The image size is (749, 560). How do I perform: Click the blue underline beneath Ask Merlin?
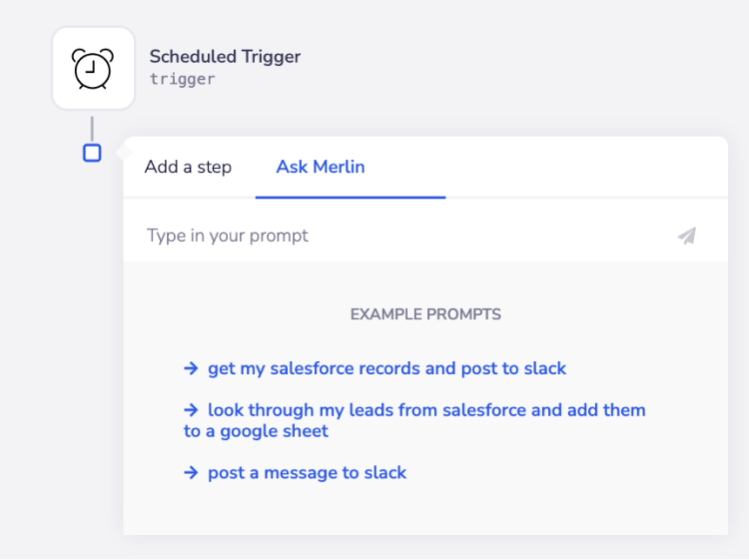(x=350, y=197)
